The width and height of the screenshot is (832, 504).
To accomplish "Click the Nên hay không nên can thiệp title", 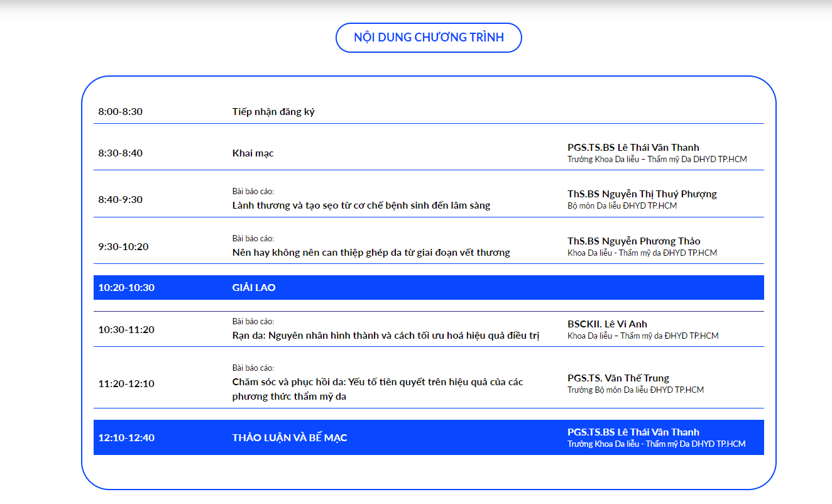I will [x=371, y=253].
